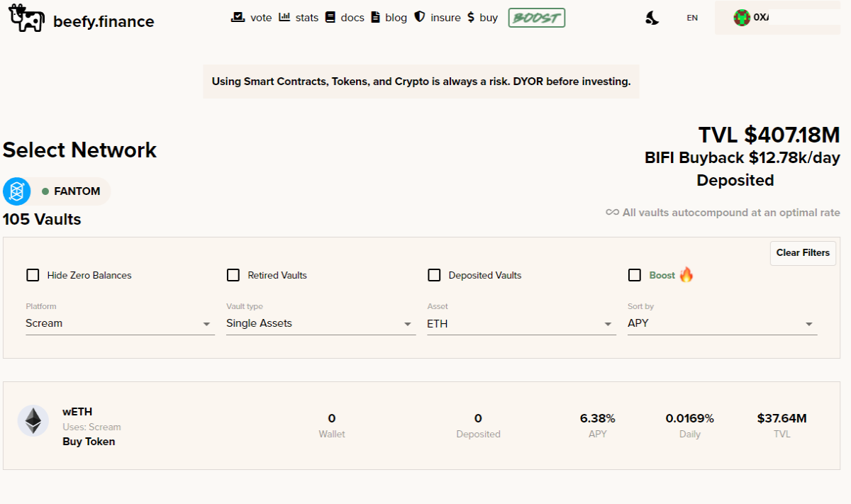Click the wETH Ethereum token icon
Viewport: 851px width, 504px height.
(33, 421)
